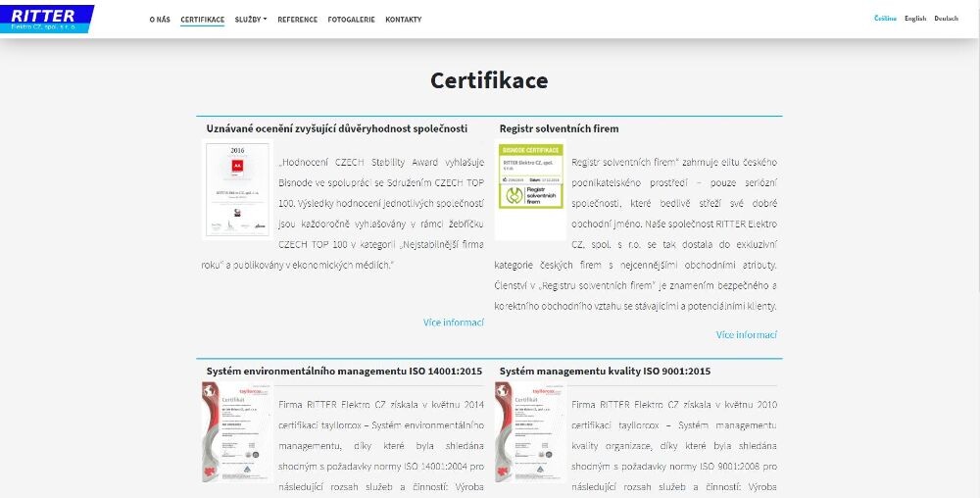
Task: Open the FOTOGALERIE page
Action: (x=351, y=20)
